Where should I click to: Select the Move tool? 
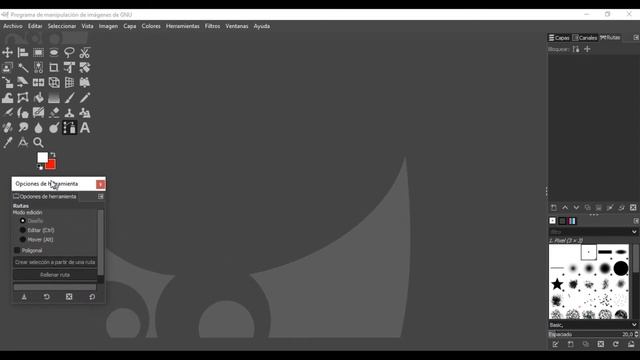pyautogui.click(x=7, y=52)
